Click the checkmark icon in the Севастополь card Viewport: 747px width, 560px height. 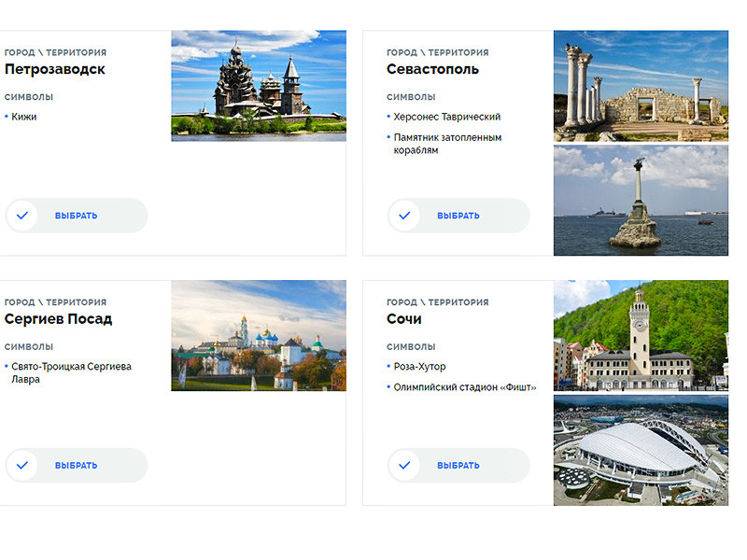(x=404, y=216)
